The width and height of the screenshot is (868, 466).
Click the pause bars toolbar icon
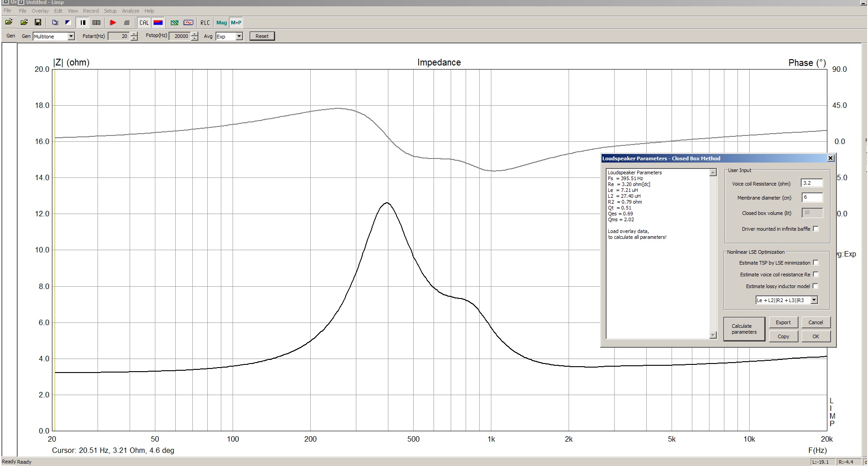83,23
